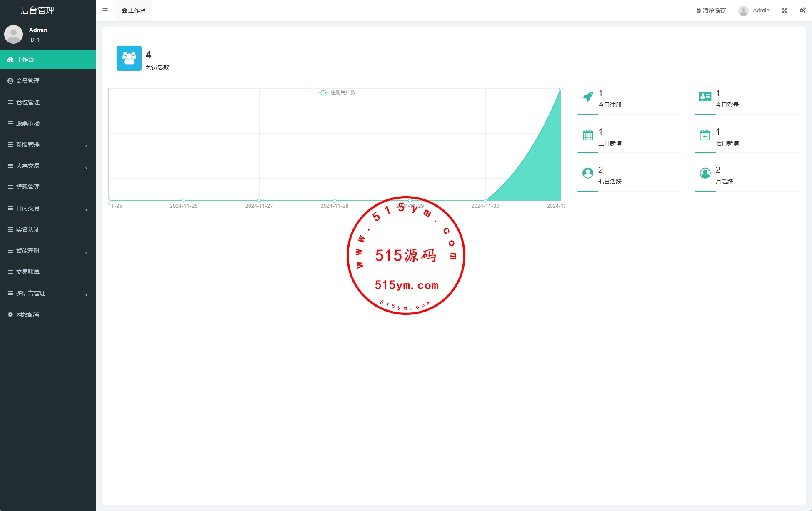Click the rocket icon for today's registrations
The width and height of the screenshot is (812, 511).
[x=588, y=97]
